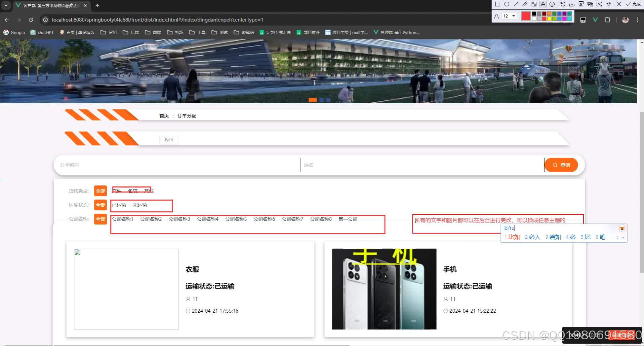
Task: Select the numbered step marker tool
Action: (x=552, y=4)
